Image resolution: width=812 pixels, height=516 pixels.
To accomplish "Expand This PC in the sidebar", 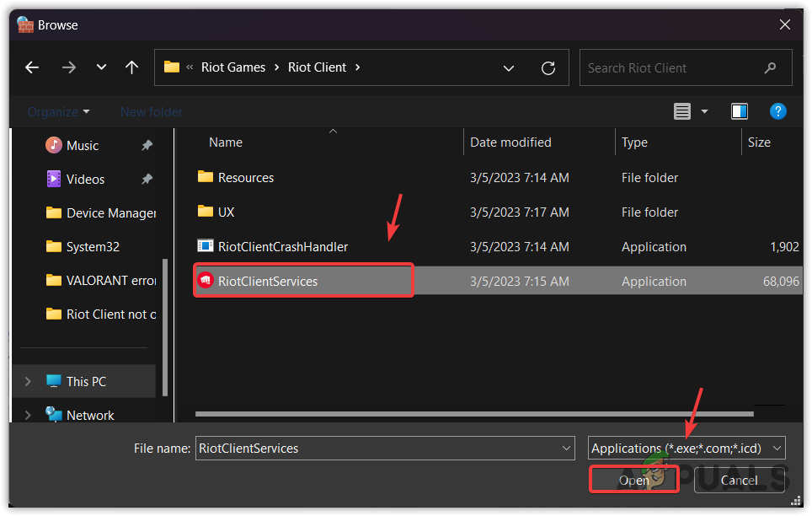I will click(x=26, y=380).
